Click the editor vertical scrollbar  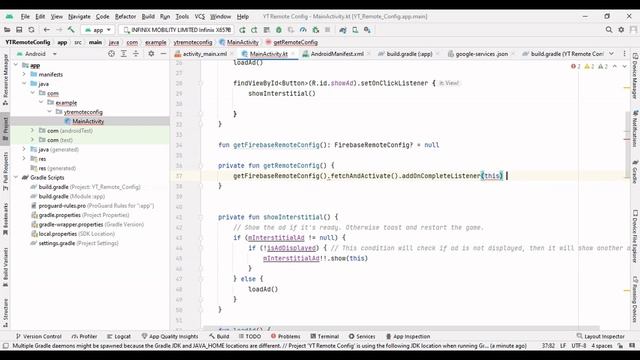point(627,143)
